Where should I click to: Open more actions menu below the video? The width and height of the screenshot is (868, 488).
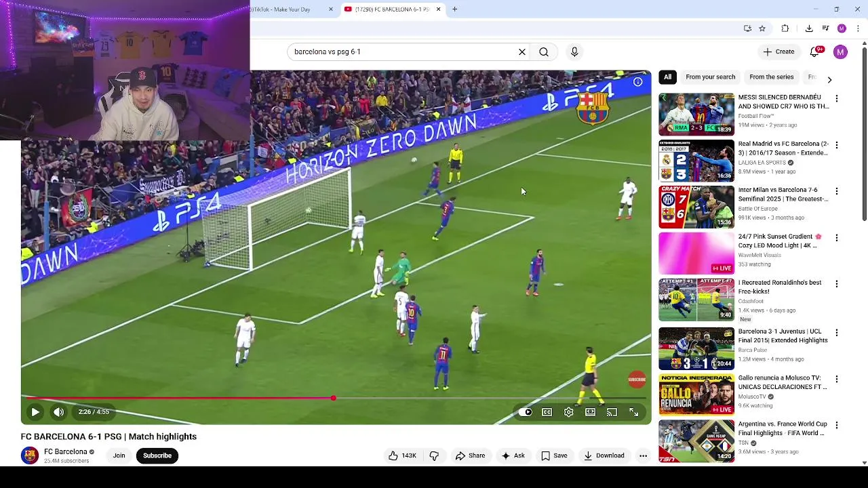pyautogui.click(x=643, y=455)
